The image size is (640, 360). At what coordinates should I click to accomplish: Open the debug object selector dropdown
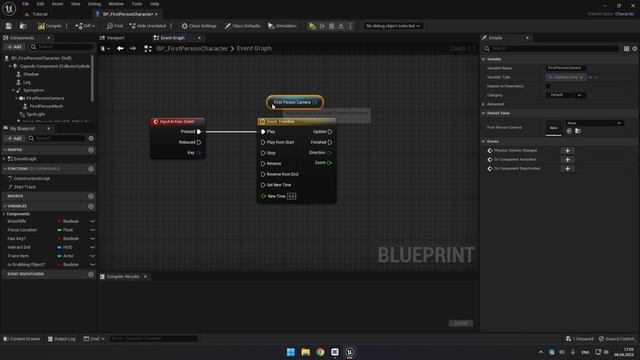tap(393, 26)
